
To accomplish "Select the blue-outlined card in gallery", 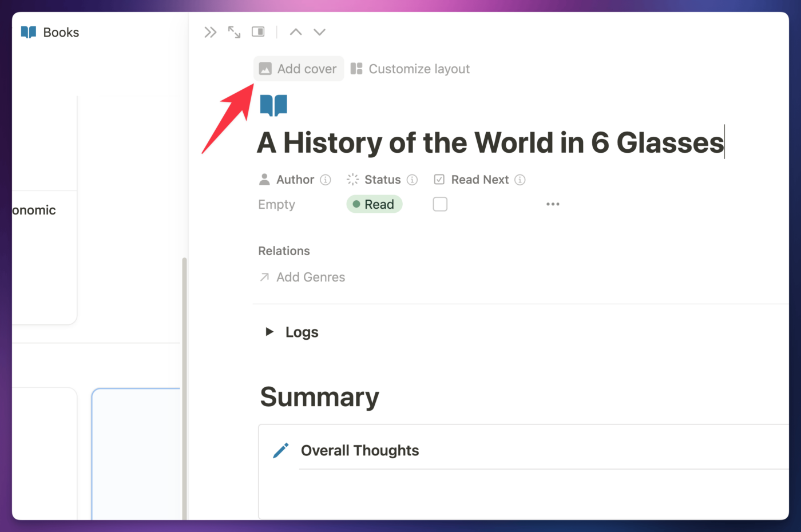I will tap(136, 454).
